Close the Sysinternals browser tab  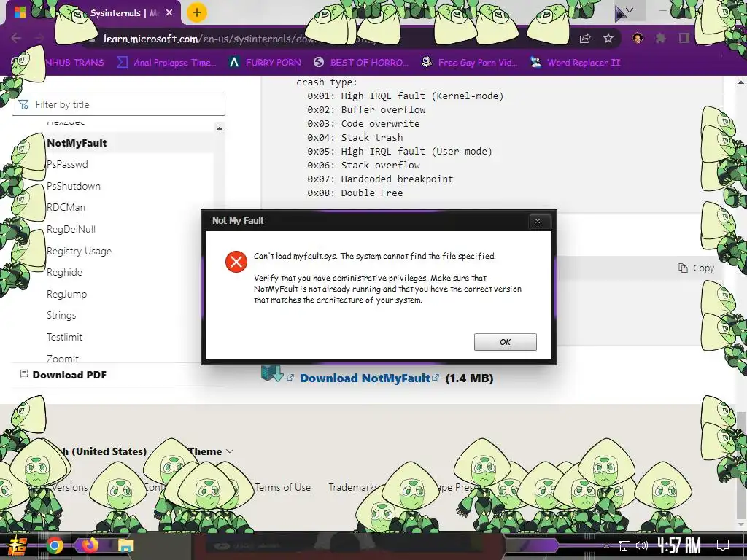[169, 13]
